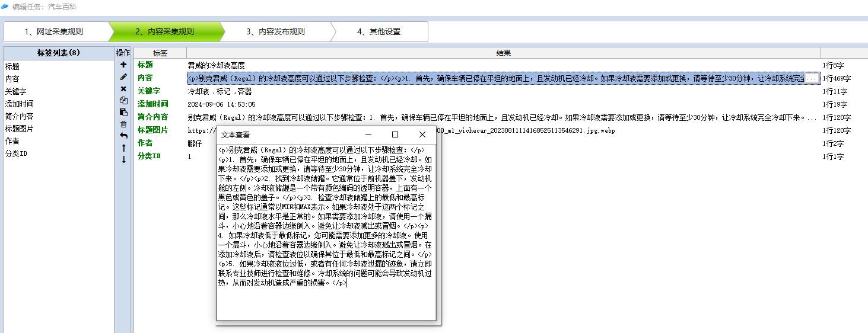Click the add tag plus icon
The width and height of the screenshot is (868, 333).
(x=123, y=65)
